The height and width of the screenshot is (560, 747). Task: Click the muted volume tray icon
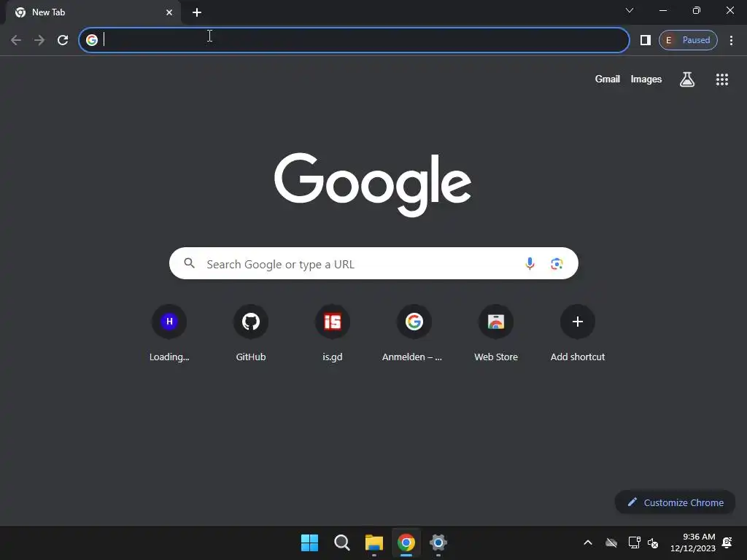pos(653,542)
